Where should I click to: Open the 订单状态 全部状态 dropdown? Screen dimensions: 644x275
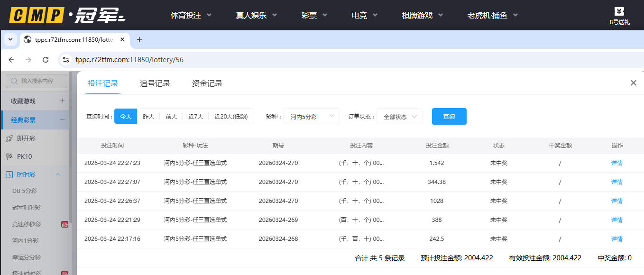(x=399, y=117)
